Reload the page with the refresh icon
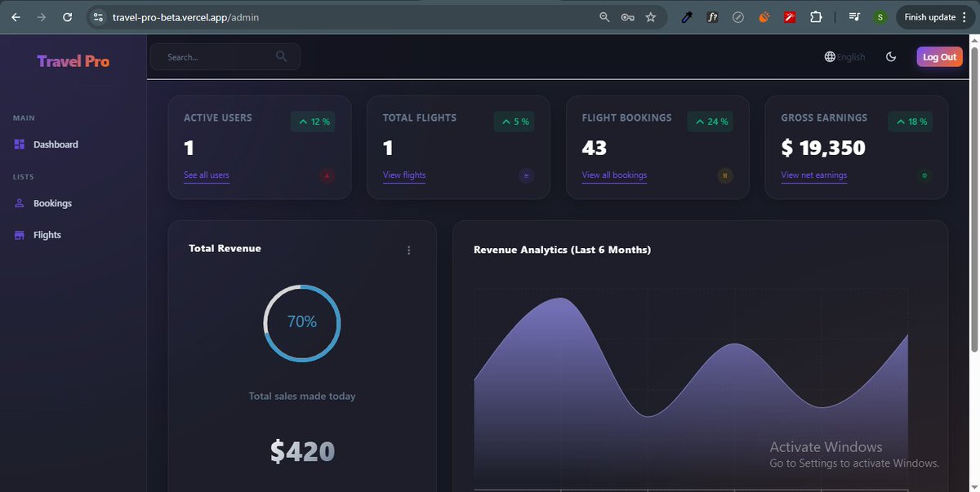Image resolution: width=980 pixels, height=492 pixels. point(68,16)
